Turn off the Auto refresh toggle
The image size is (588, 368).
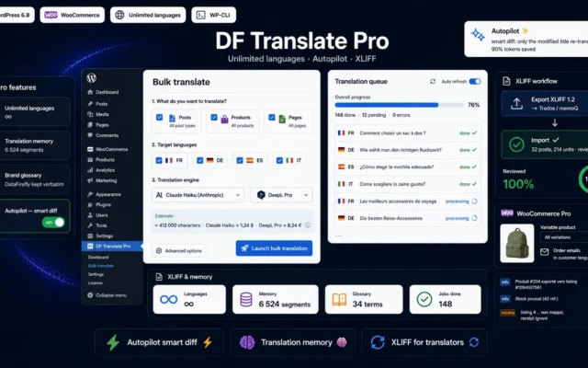(475, 82)
